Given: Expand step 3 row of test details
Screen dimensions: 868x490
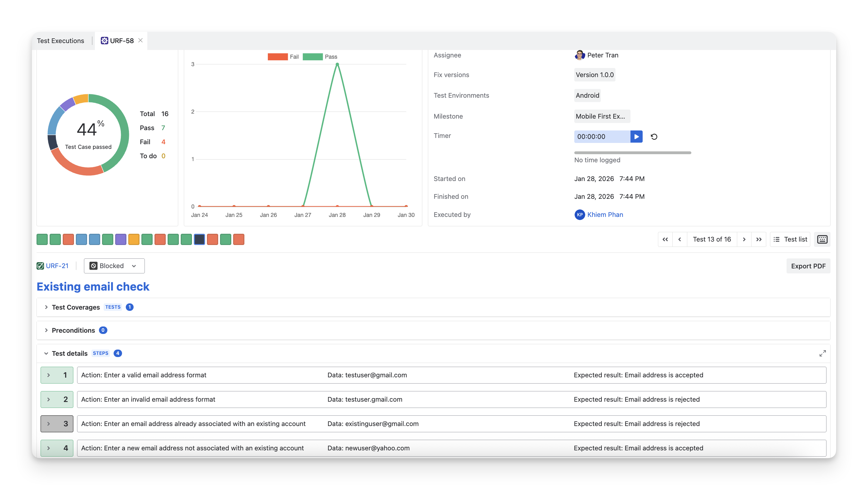Looking at the screenshot, I should [x=49, y=424].
